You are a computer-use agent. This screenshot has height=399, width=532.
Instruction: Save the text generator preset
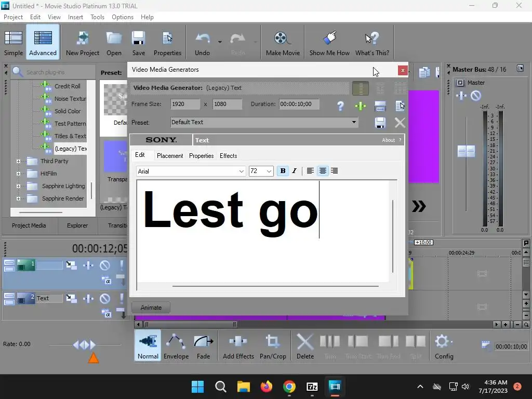tap(380, 123)
